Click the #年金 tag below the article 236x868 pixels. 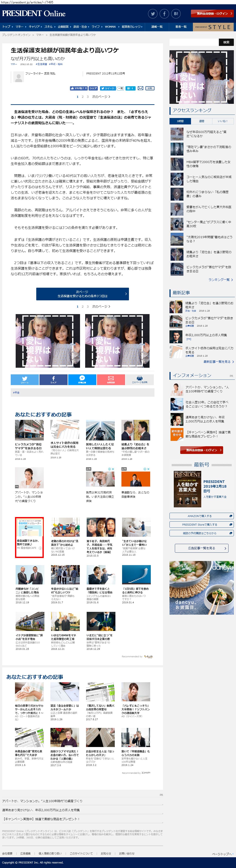(x=16, y=393)
